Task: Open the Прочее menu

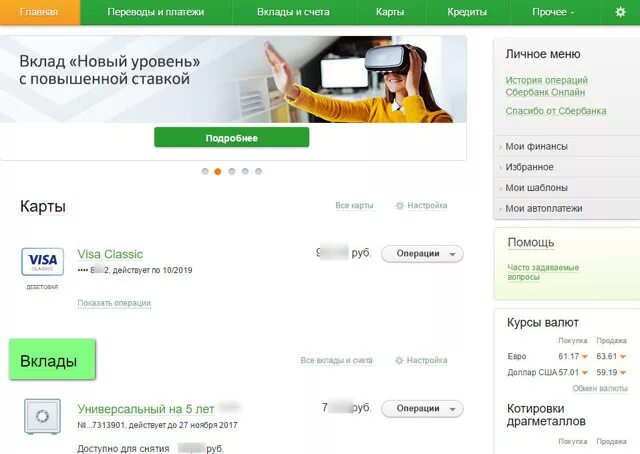Action: (553, 12)
